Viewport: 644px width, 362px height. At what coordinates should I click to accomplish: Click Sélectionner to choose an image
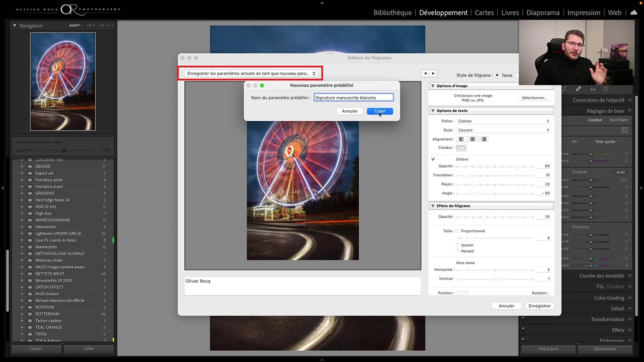click(x=534, y=98)
